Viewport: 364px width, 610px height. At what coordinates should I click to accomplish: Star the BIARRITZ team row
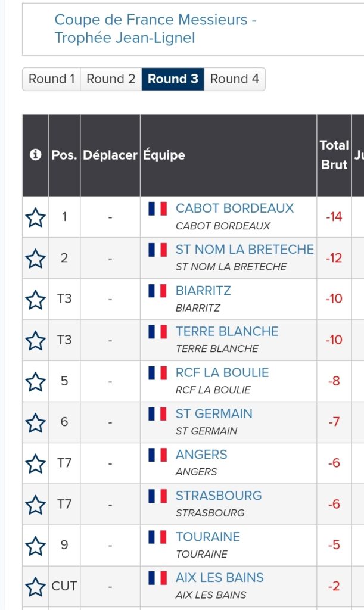[36, 300]
